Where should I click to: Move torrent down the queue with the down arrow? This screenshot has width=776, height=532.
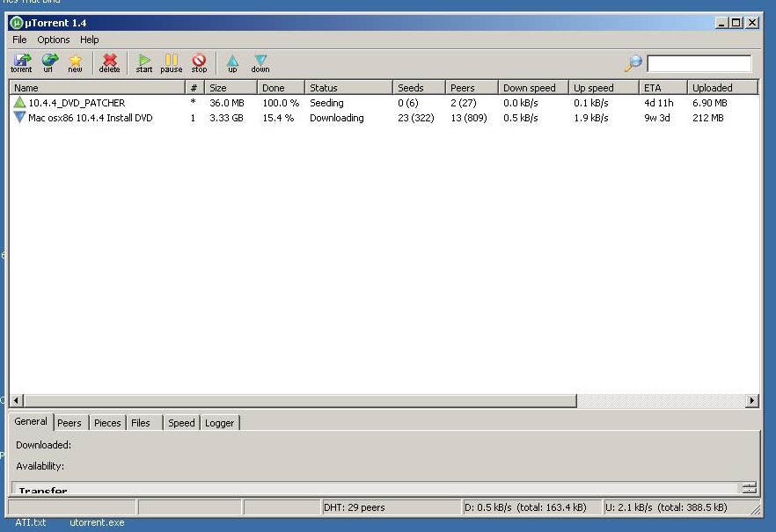[260, 62]
